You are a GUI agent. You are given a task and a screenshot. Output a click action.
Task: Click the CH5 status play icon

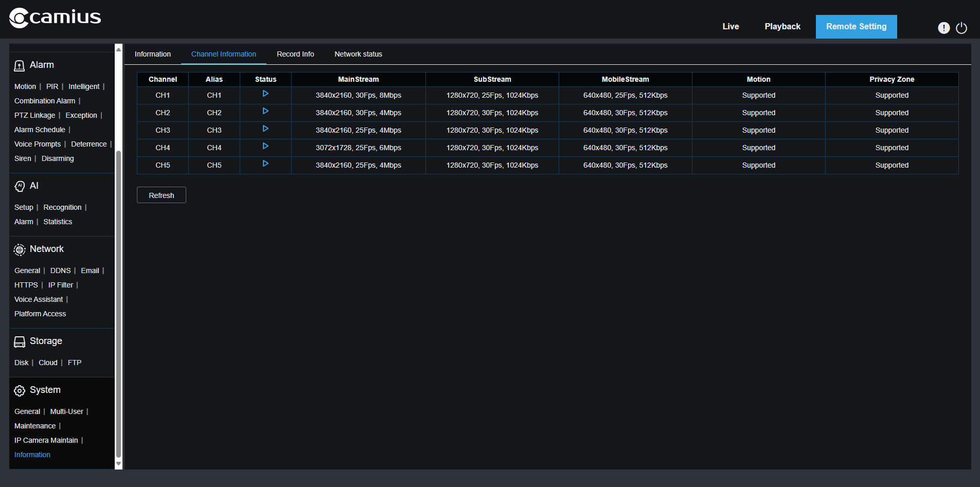pos(265,164)
